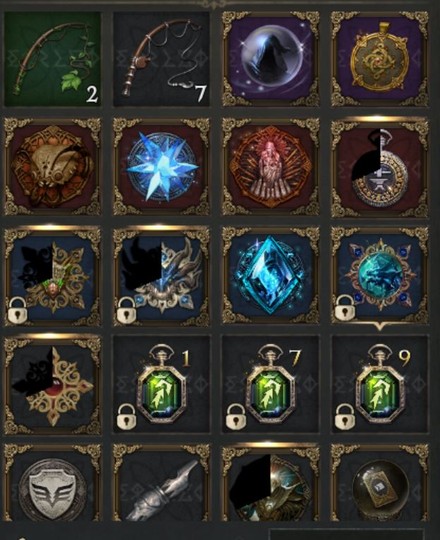Click the spider emblem item
Viewport: 440px width, 540px height.
[x=52, y=167]
